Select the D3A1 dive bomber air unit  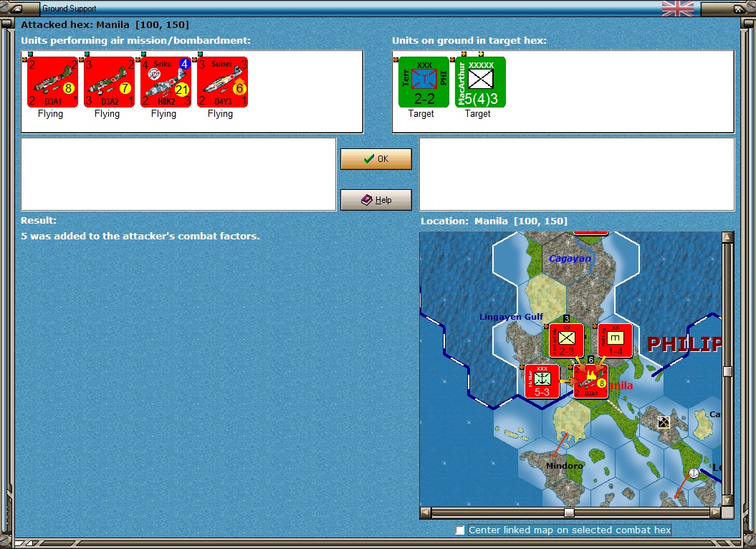[52, 82]
